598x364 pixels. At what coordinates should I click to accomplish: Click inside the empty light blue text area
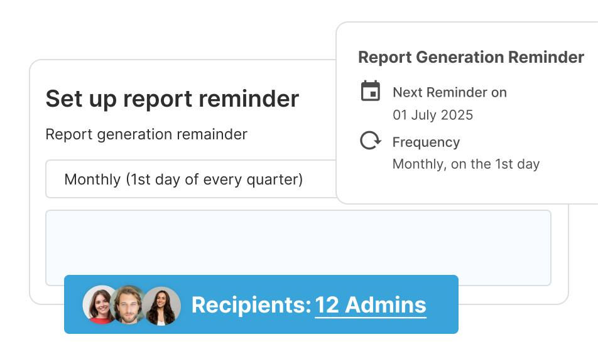pos(298,242)
